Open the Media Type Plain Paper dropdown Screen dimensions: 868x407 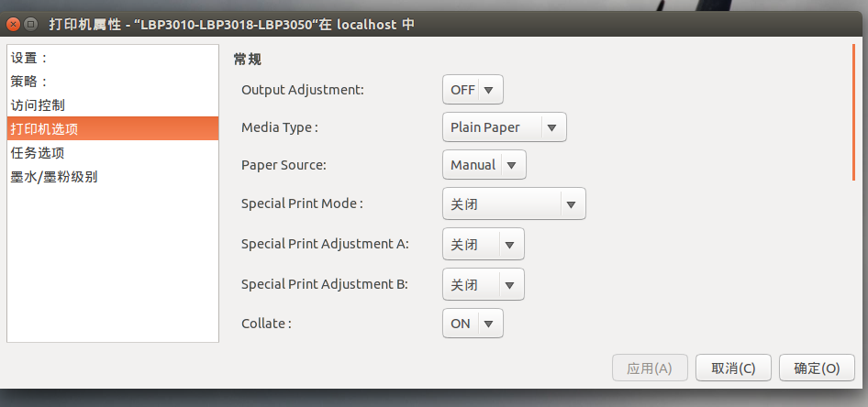click(x=505, y=127)
